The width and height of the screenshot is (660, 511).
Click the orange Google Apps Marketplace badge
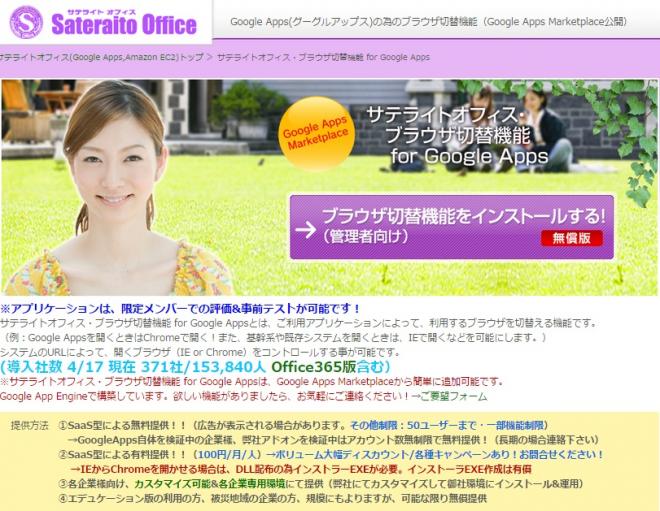[316, 133]
